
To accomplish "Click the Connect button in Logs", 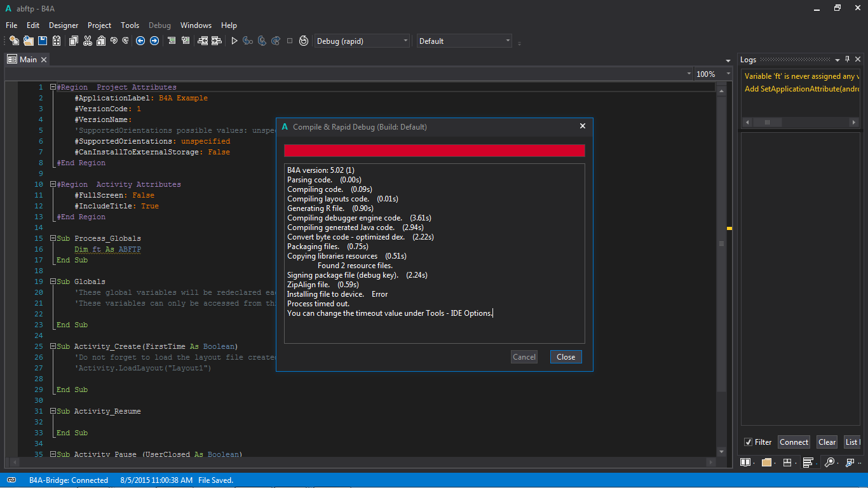I will [x=794, y=442].
